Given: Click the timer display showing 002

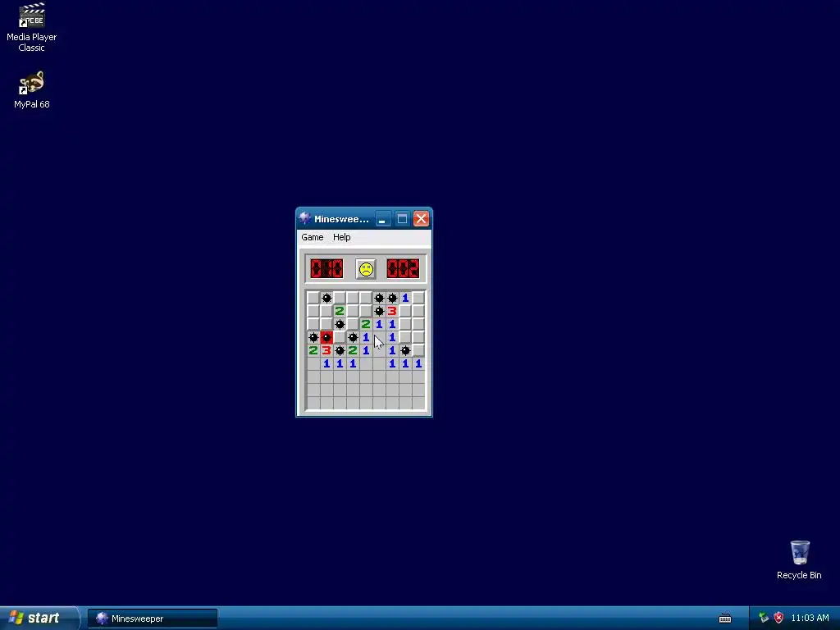Looking at the screenshot, I should (x=403, y=269).
